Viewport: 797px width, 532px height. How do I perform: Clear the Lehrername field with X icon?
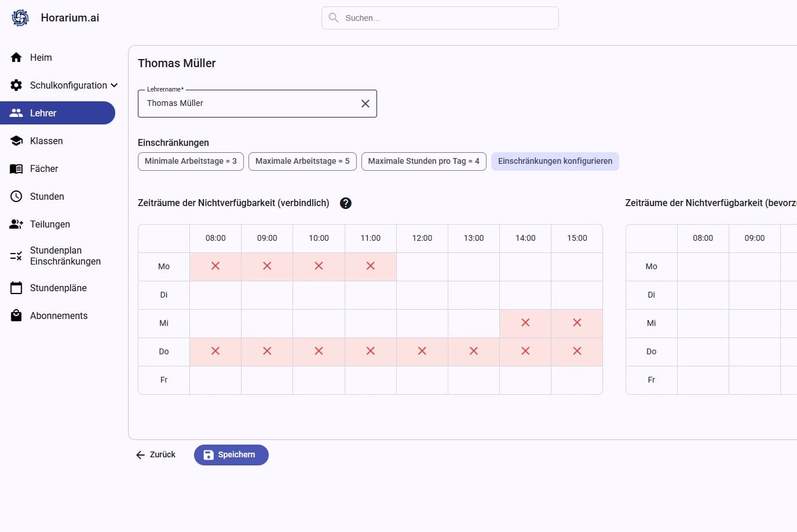(365, 104)
